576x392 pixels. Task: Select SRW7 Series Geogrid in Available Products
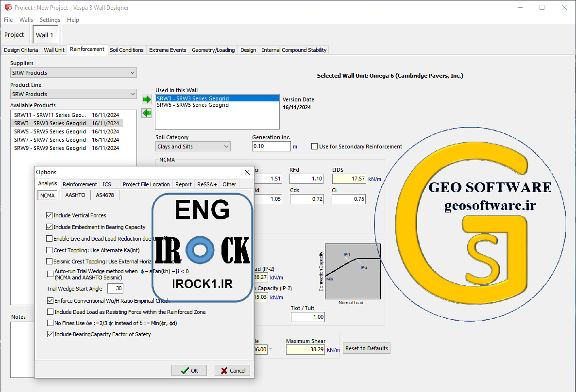pos(67,140)
